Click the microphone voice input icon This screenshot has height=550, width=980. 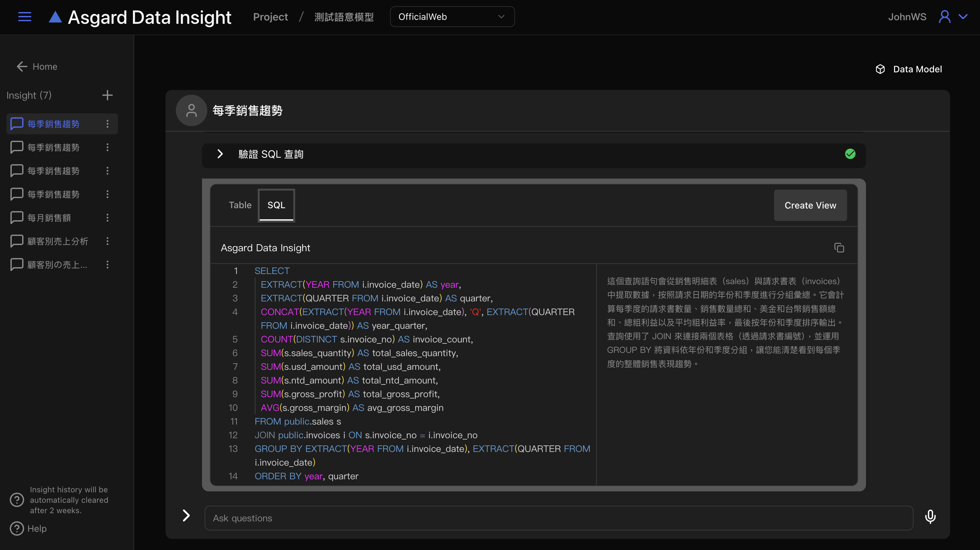click(930, 517)
